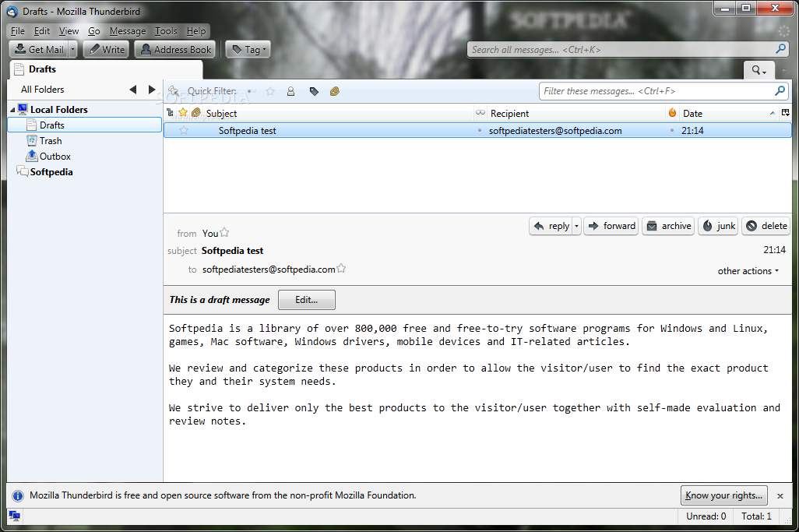799x532 pixels.
Task: Select the Trash folder
Action: coord(51,141)
